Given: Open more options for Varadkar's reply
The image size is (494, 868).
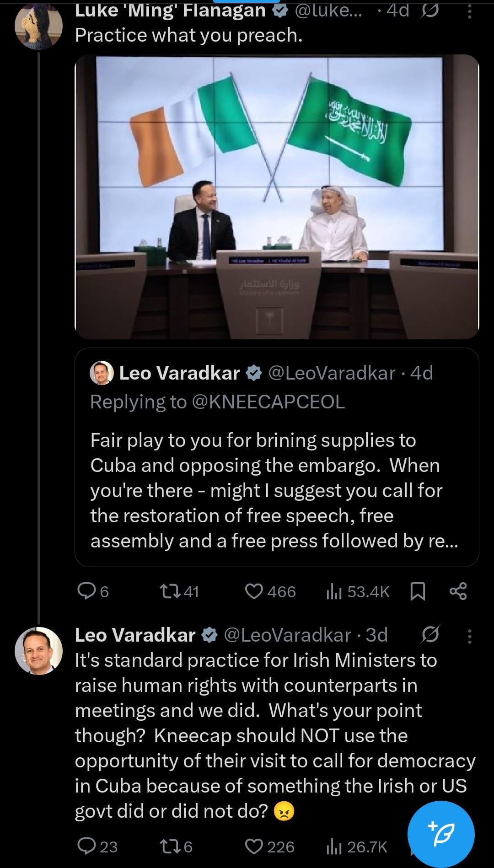Looking at the screenshot, I should [469, 636].
